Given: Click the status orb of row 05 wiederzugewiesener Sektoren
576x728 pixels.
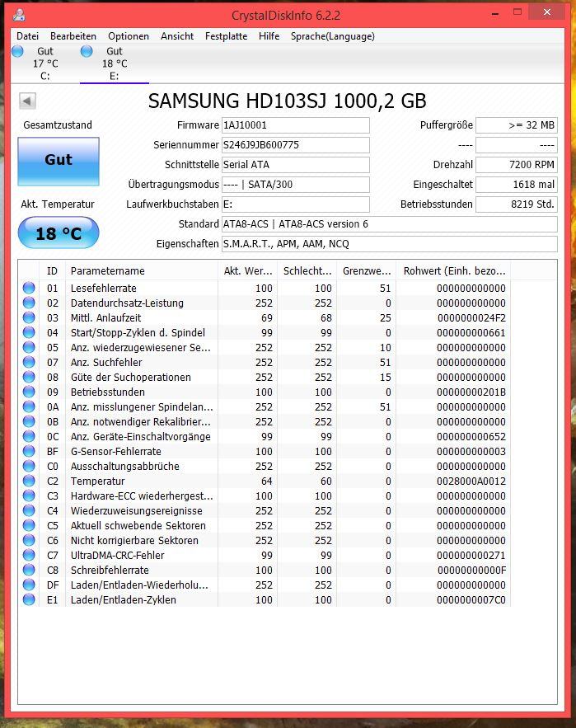Looking at the screenshot, I should coord(29,347).
